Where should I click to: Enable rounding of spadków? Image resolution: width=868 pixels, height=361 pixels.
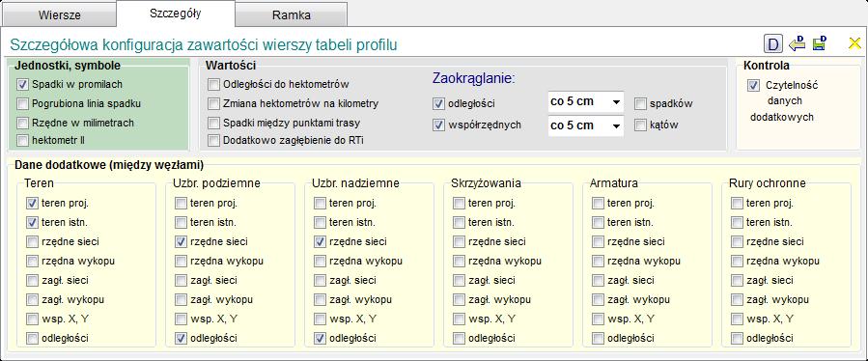coord(640,103)
